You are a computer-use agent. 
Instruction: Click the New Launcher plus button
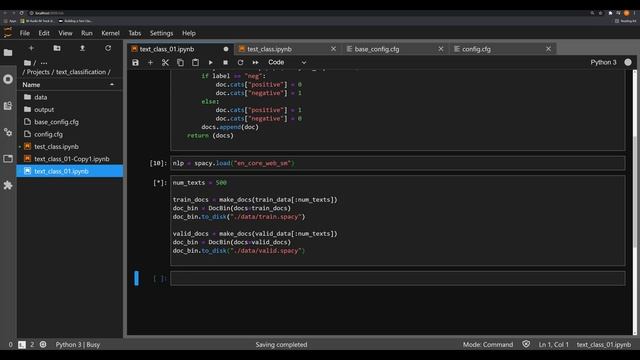tap(31, 48)
